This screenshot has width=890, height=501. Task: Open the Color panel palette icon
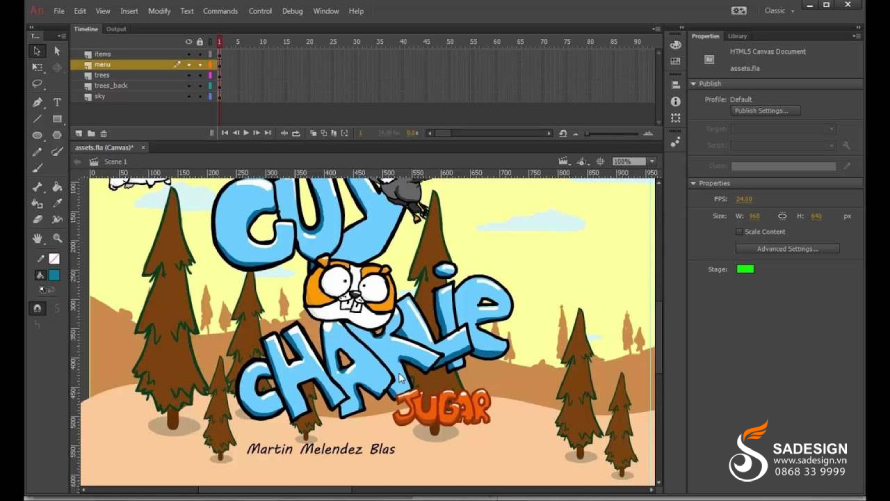675,45
